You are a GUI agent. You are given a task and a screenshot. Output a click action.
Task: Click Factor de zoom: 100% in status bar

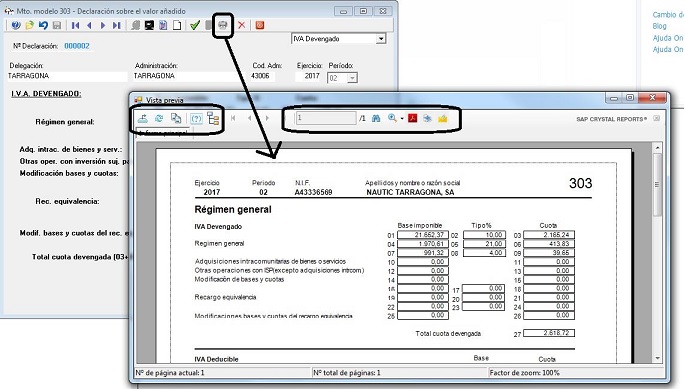pyautogui.click(x=525, y=373)
